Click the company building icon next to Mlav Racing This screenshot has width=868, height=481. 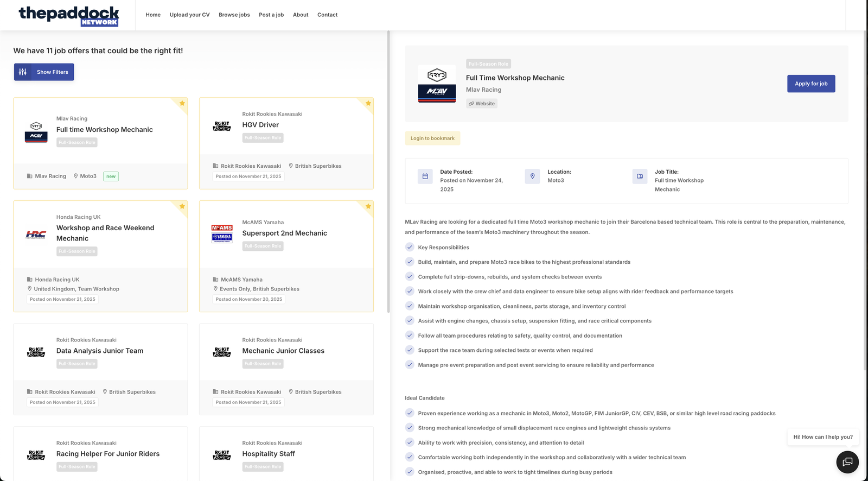click(x=29, y=176)
